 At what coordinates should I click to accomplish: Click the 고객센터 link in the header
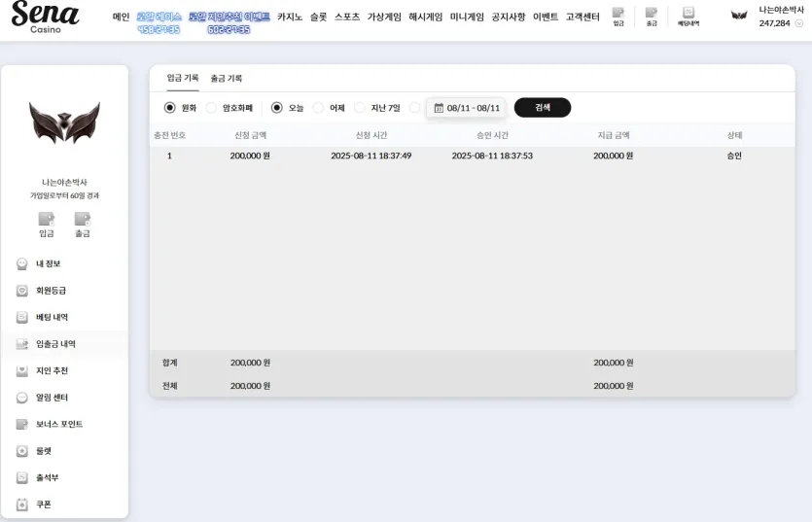[583, 17]
